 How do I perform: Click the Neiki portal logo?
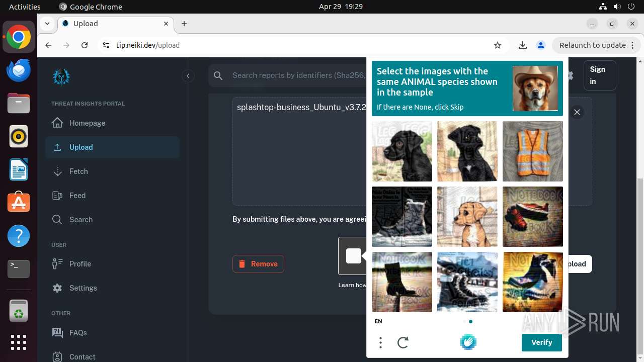point(61,76)
